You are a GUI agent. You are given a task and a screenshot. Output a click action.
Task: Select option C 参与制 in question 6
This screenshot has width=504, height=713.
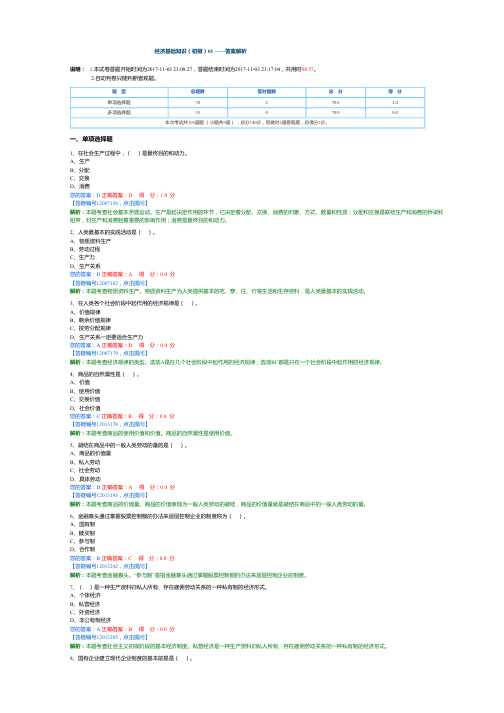point(82,541)
